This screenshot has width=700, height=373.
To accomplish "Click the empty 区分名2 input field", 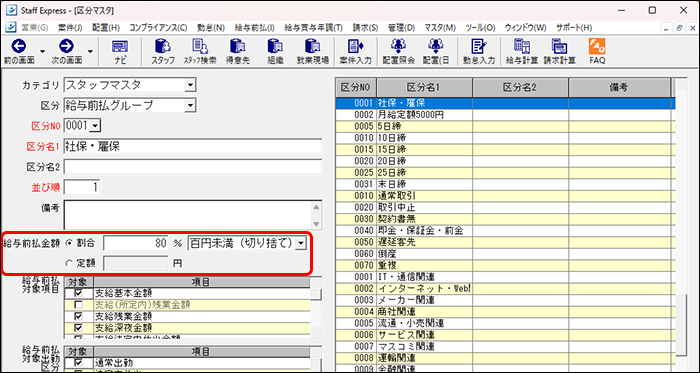I will pos(193,167).
